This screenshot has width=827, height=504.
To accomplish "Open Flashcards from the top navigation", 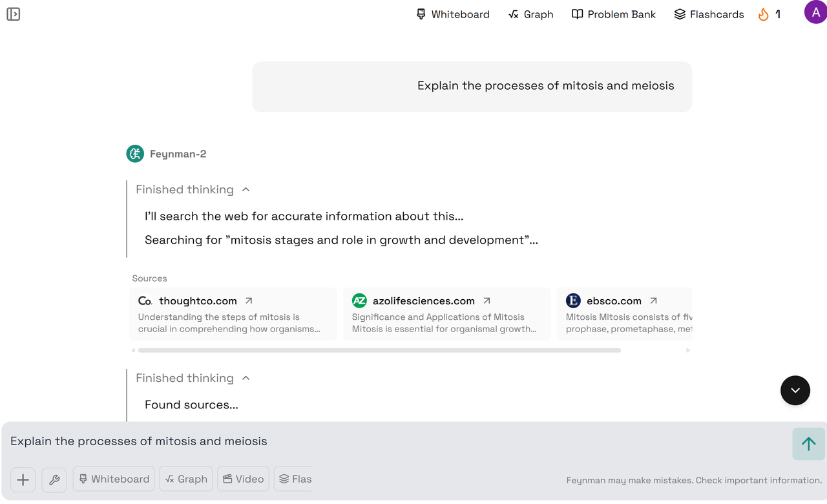I will [709, 14].
